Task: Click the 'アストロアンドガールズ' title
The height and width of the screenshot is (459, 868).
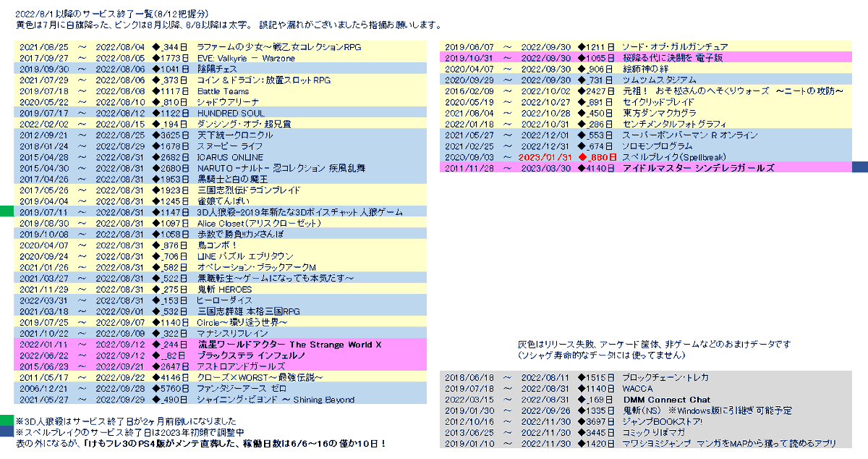Action: pos(241,366)
